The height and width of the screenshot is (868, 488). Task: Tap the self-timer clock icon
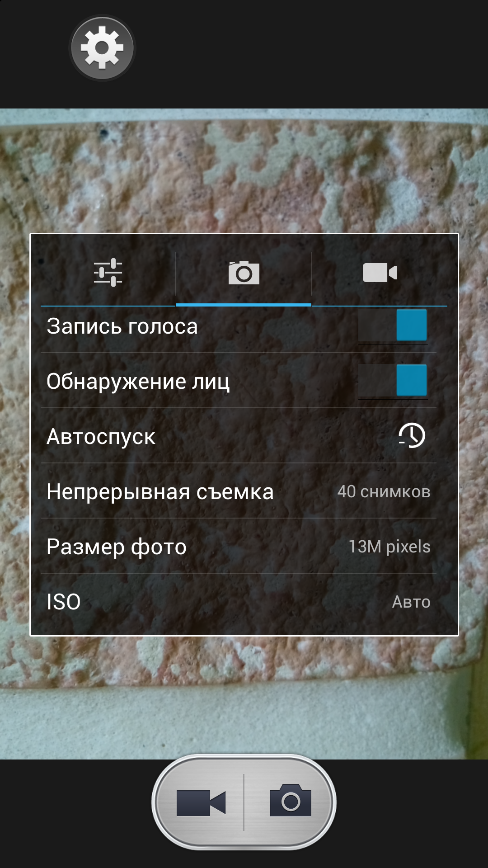[412, 436]
